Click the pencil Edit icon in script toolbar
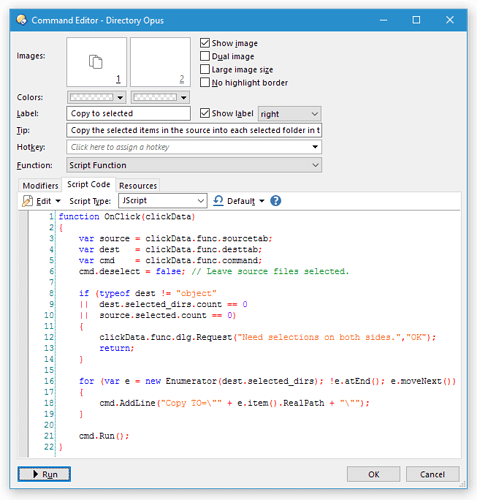Viewport: 477px width, 500px height. click(27, 201)
